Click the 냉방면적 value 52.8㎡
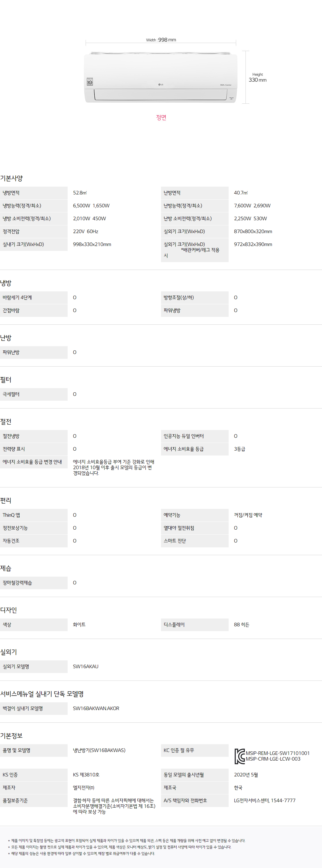Viewport: 322px width, 868px height. click(x=80, y=193)
